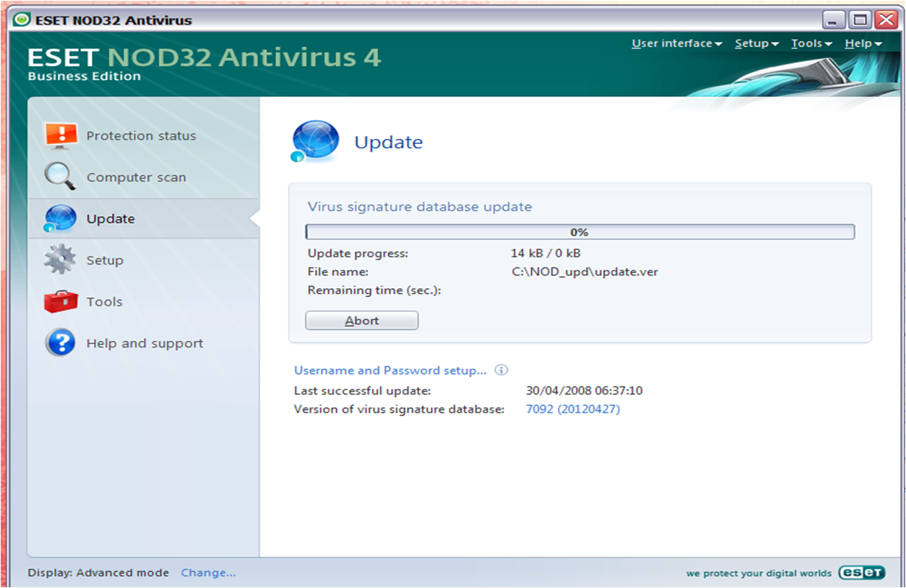Open Setup via the gear icon
The height and width of the screenshot is (588, 906).
[60, 260]
